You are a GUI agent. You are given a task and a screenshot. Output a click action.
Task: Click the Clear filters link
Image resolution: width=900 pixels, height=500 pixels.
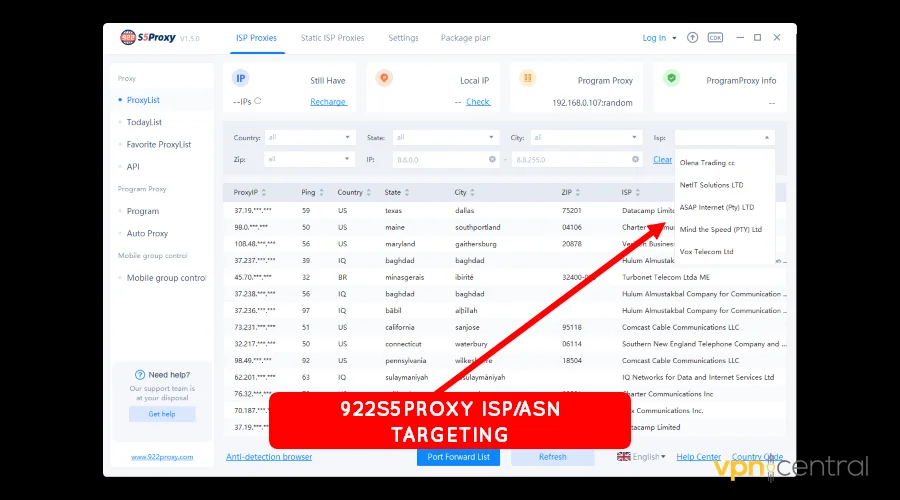[662, 160]
